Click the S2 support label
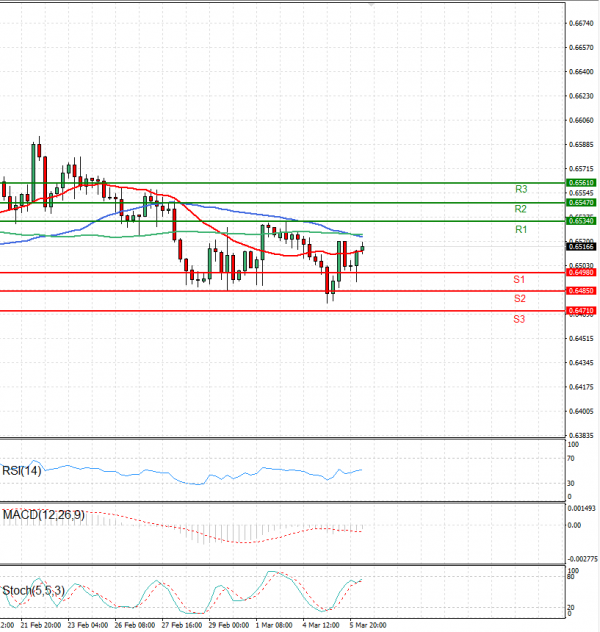 point(520,298)
